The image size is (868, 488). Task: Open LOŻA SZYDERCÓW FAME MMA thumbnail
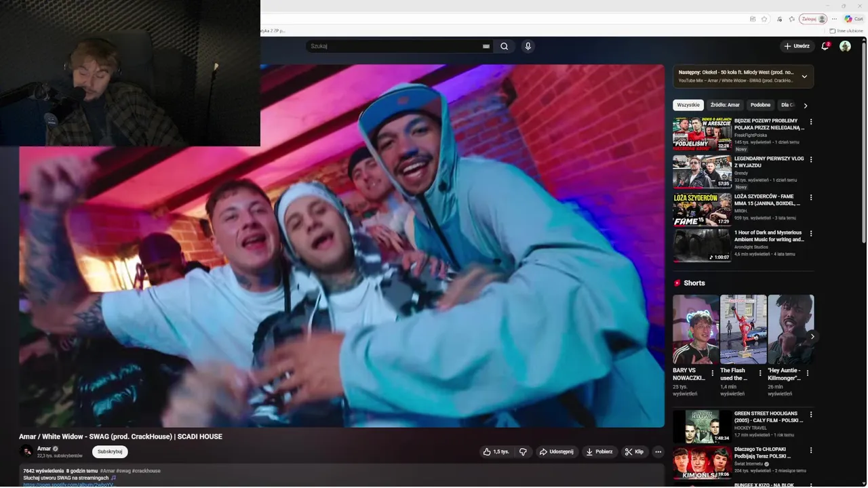[702, 210]
